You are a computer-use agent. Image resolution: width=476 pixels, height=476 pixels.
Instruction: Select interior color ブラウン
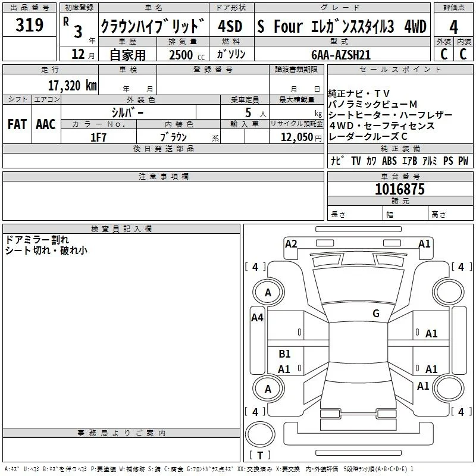[x=173, y=137]
